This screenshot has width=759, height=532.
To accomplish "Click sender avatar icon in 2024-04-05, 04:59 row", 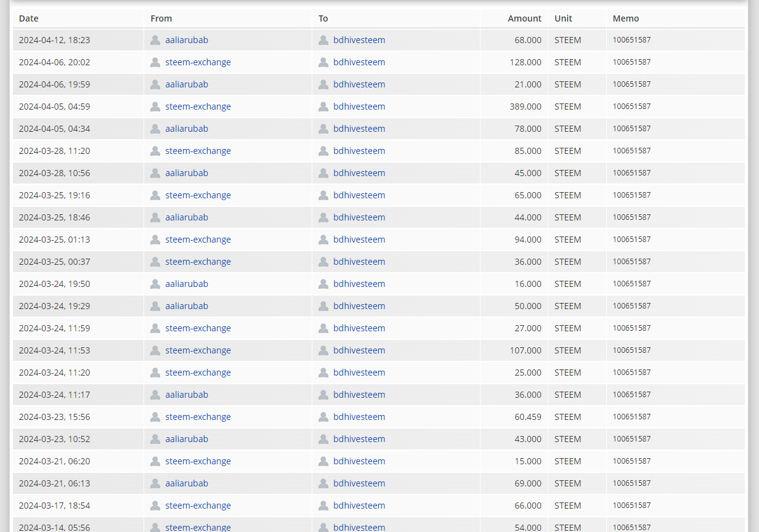I will [x=155, y=107].
